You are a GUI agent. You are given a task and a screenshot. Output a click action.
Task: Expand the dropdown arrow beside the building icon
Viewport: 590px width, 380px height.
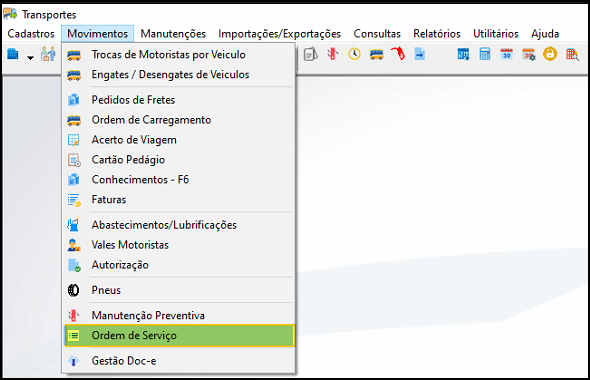tap(30, 58)
